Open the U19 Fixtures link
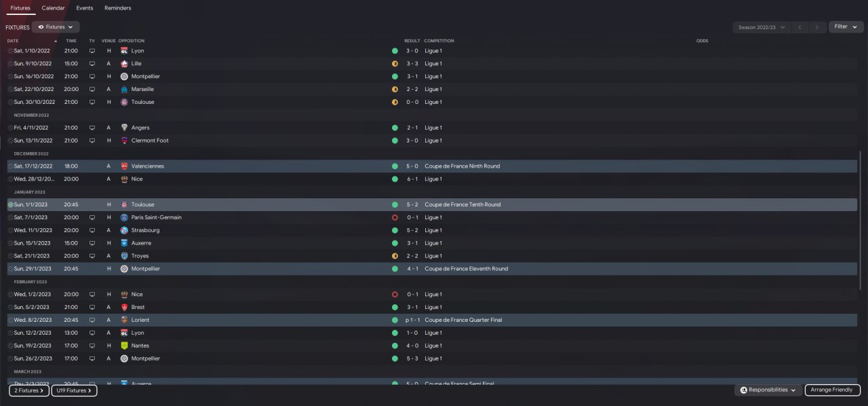868x406 pixels. (74, 390)
